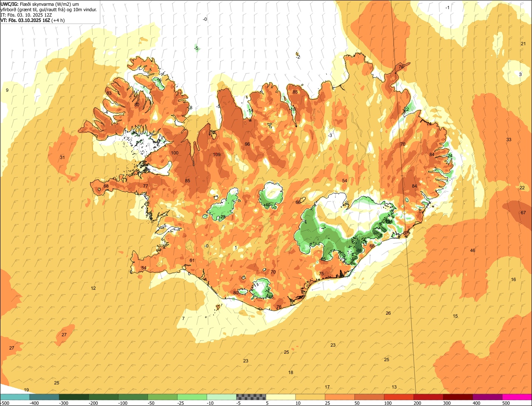Click the checkered -5 to 5 legend swatch

click(x=251, y=397)
